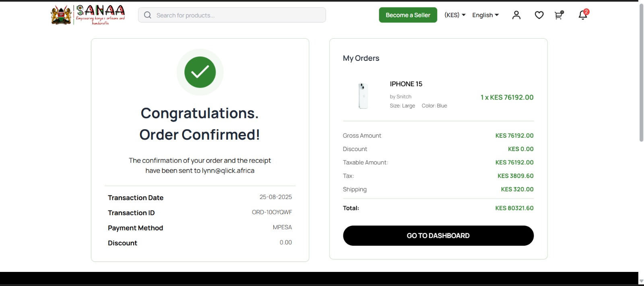Open the notifications bell icon
This screenshot has width=644, height=286.
[x=582, y=16]
